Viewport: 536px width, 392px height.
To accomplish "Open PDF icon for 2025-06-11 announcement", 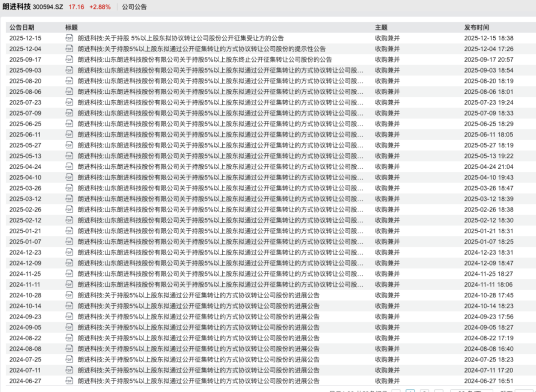I will [x=69, y=134].
